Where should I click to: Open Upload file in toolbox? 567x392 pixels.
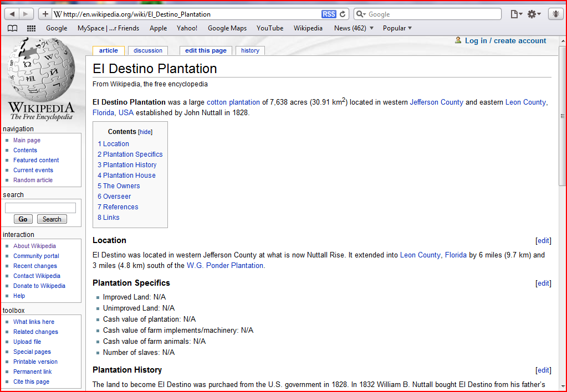(x=27, y=342)
